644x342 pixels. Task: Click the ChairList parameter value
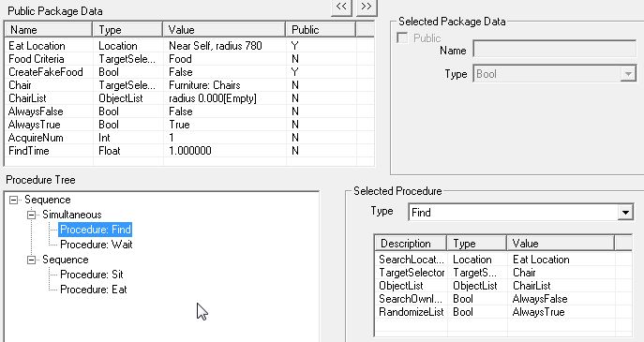pos(532,286)
